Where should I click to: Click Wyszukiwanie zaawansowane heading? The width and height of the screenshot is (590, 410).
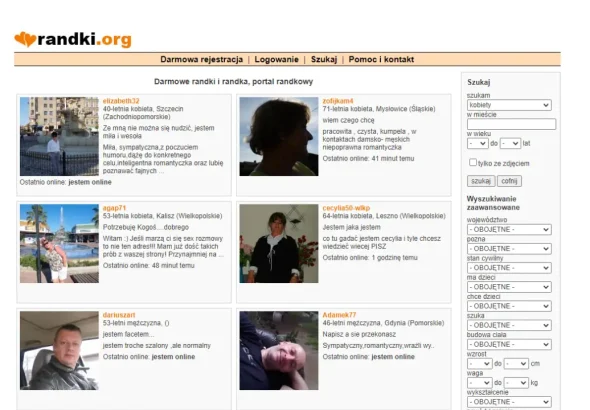(493, 203)
